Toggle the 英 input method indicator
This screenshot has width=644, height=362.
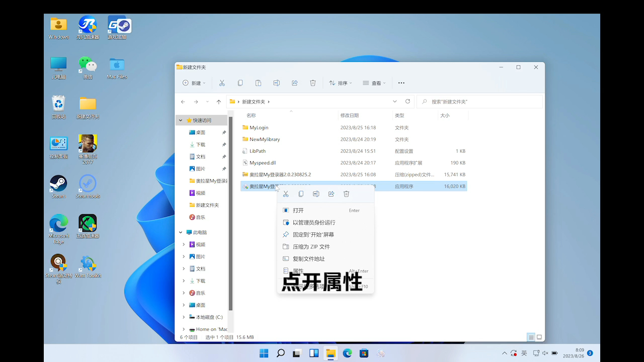[524, 353]
